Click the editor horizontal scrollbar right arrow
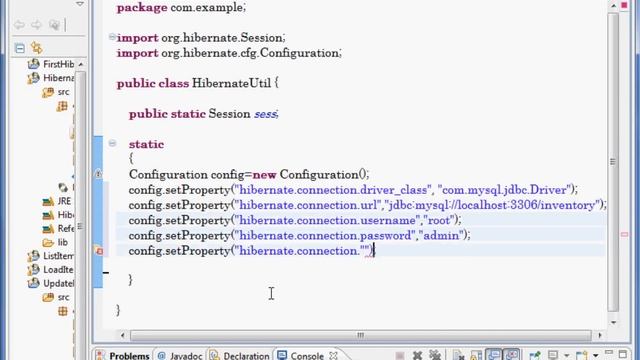The height and width of the screenshot is (360, 640). click(x=600, y=335)
